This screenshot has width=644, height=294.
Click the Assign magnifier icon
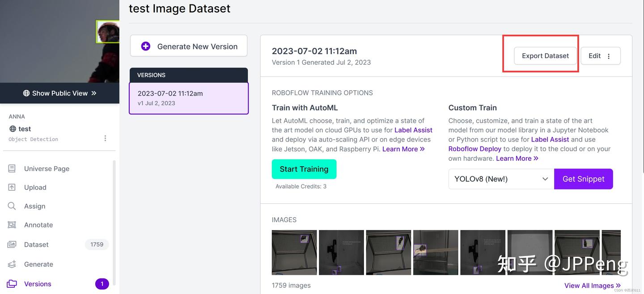point(12,206)
